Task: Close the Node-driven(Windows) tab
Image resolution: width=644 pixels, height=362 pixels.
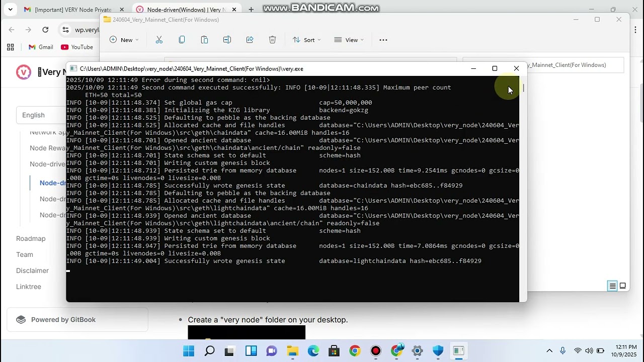Action: click(x=234, y=10)
